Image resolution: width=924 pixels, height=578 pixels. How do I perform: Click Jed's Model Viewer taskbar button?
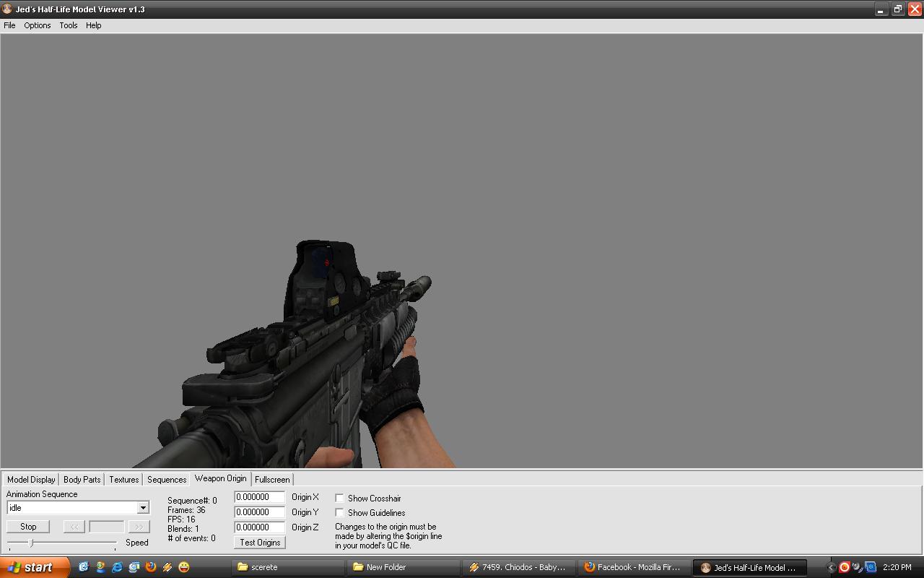click(749, 567)
